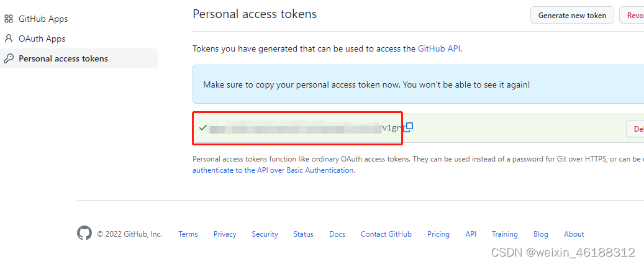The image size is (644, 264).
Task: View the Pricing footer link
Action: [438, 234]
